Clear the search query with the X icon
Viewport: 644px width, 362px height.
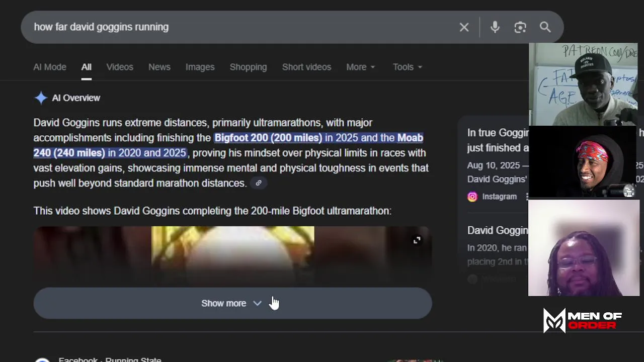click(464, 27)
